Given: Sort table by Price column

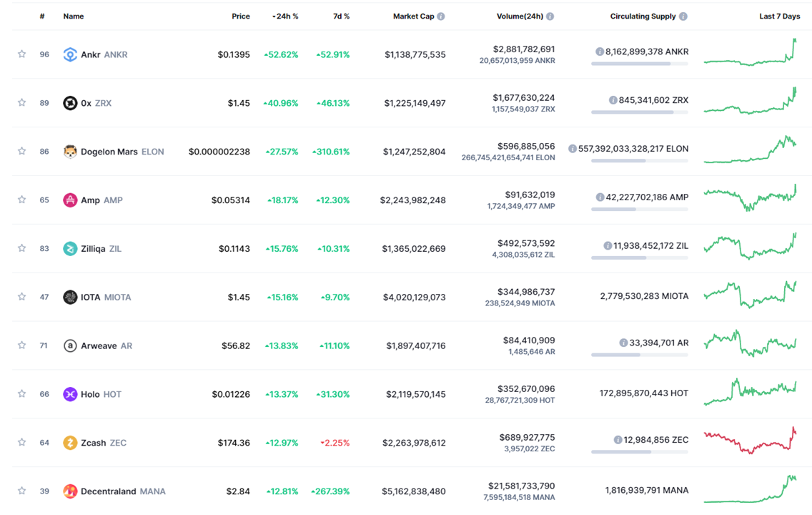Looking at the screenshot, I should 241,16.
